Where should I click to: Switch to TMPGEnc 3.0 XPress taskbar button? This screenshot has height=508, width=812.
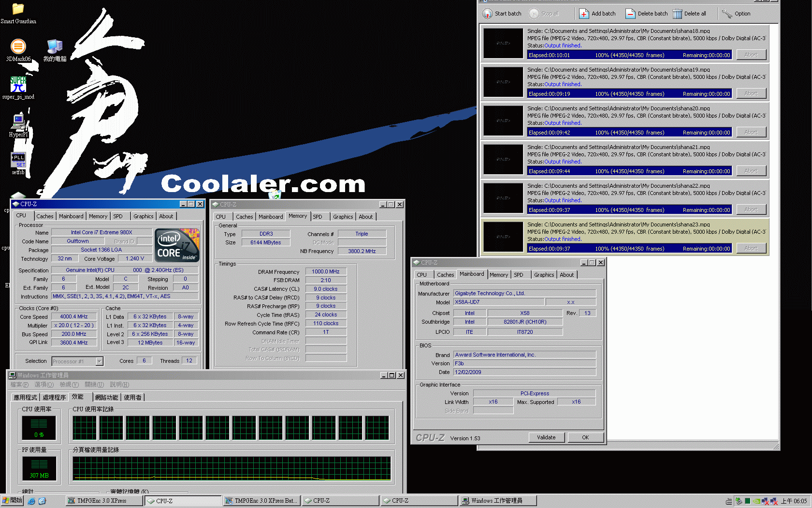coord(104,501)
